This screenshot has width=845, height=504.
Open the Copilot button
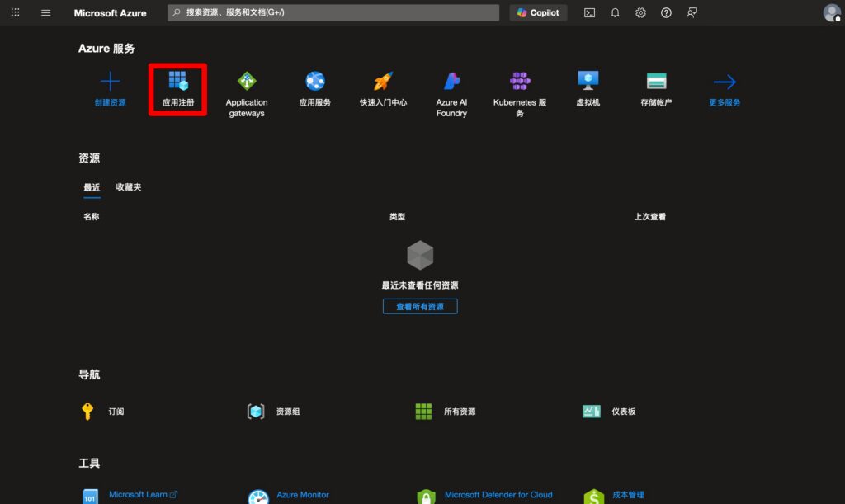[x=538, y=13]
